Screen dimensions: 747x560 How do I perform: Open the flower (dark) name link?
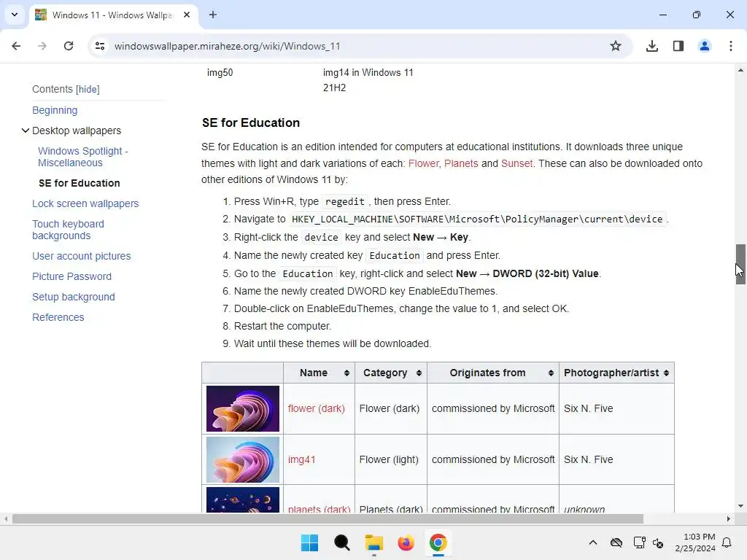(x=317, y=408)
